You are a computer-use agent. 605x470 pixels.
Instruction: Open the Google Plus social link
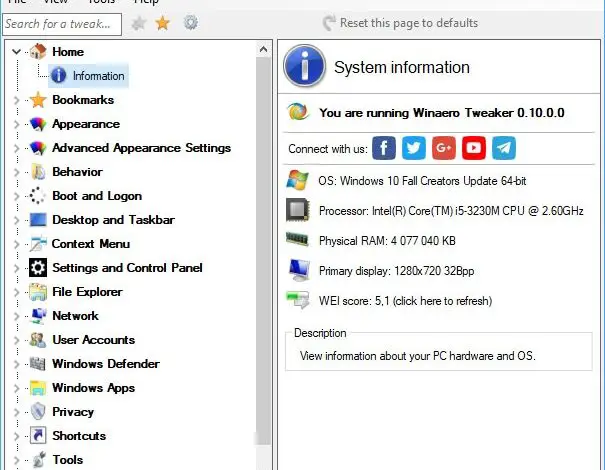pos(444,148)
